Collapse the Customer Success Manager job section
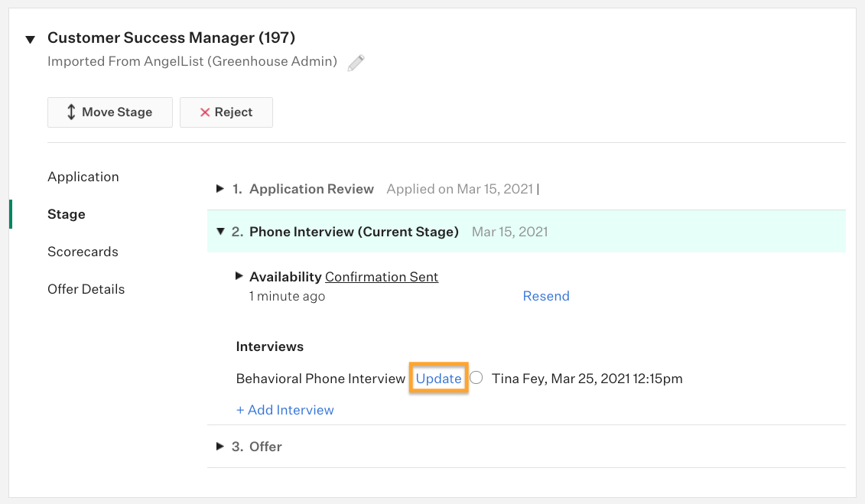 [31, 39]
